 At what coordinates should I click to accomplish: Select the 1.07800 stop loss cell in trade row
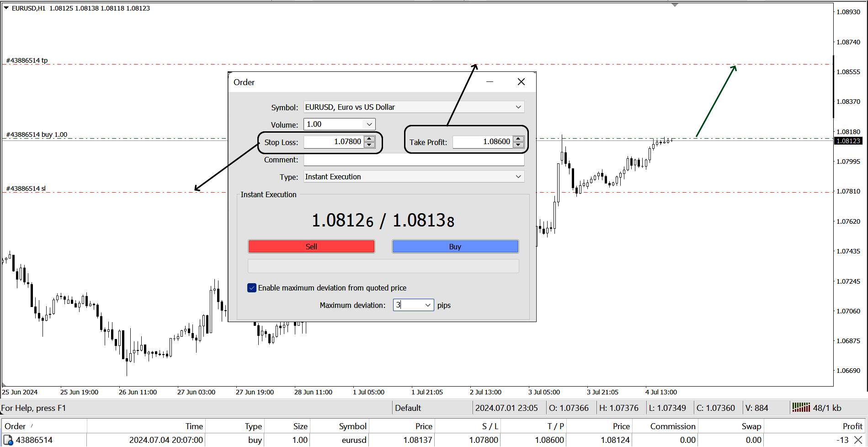point(484,440)
